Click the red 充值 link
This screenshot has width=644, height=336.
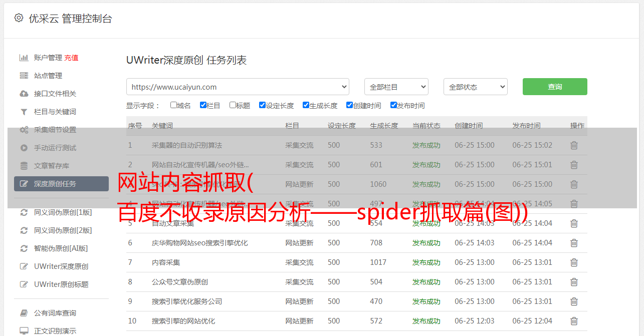(x=71, y=58)
